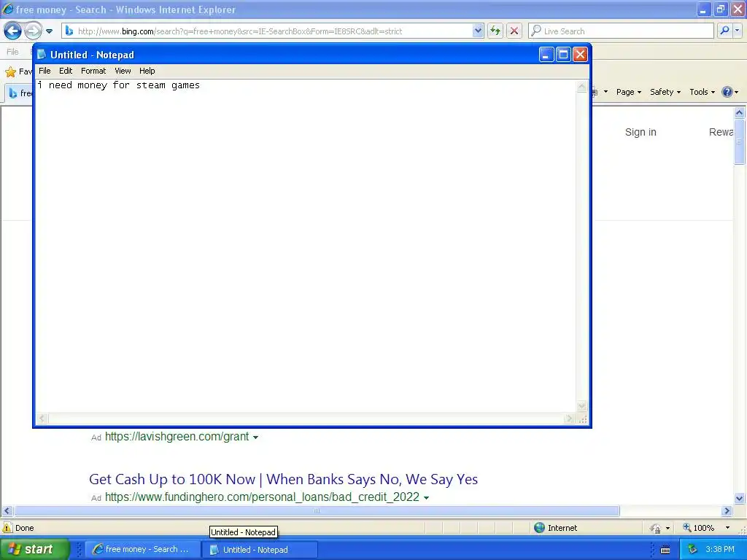The image size is (747, 560).
Task: Click text 'i need money for steam games'
Action: (119, 85)
